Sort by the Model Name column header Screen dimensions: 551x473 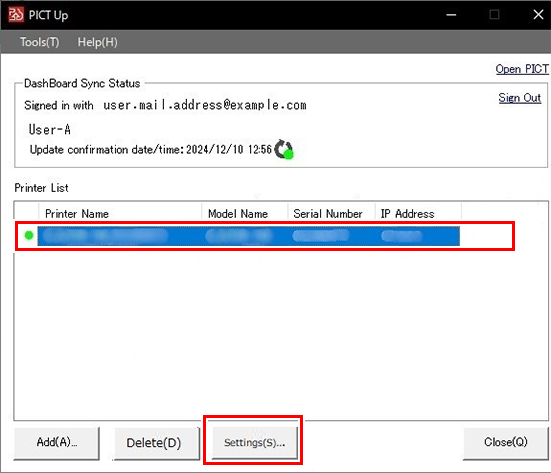point(245,214)
